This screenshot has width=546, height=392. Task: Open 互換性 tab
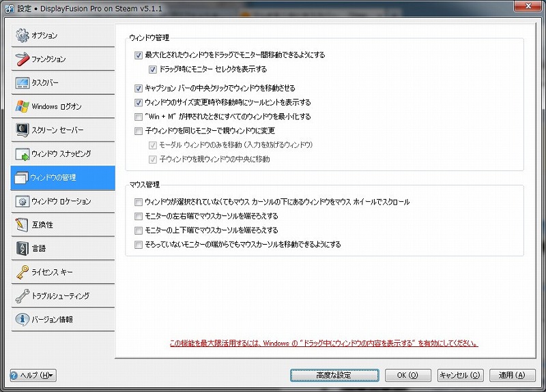(63, 225)
